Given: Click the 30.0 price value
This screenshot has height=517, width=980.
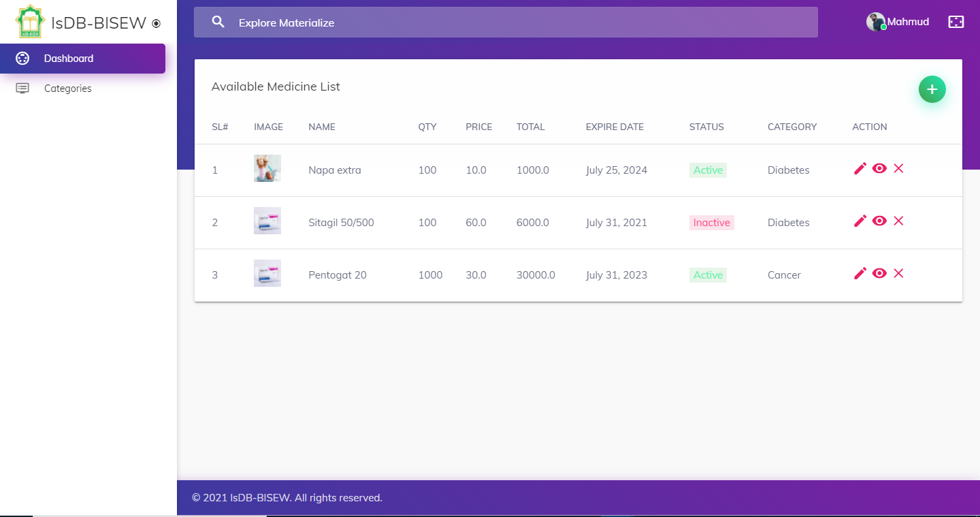Looking at the screenshot, I should pos(476,275).
